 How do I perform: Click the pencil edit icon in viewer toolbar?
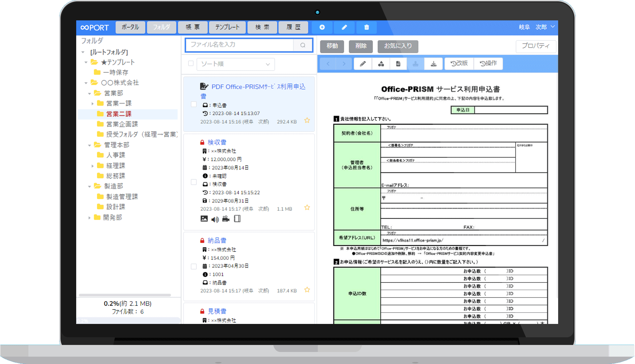(363, 63)
